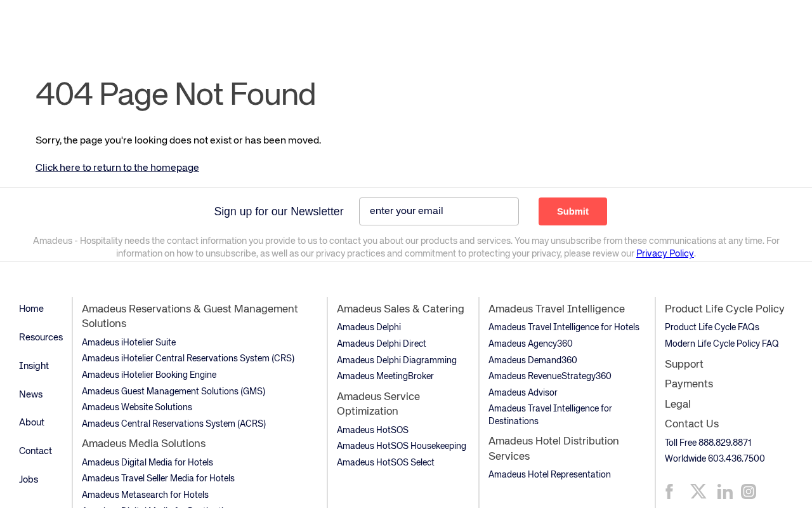The image size is (812, 508).
Task: Open the Privacy Policy link
Action: point(665,253)
